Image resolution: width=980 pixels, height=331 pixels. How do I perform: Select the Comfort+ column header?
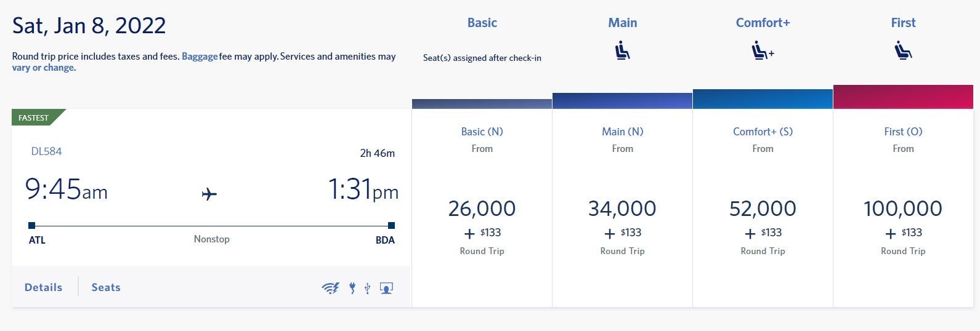pos(763,23)
